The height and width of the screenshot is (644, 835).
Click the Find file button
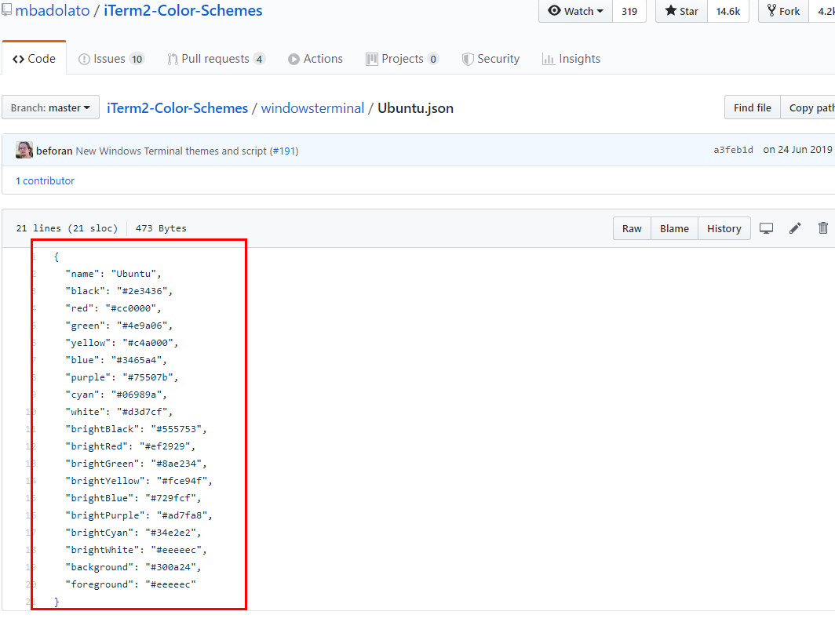point(752,107)
